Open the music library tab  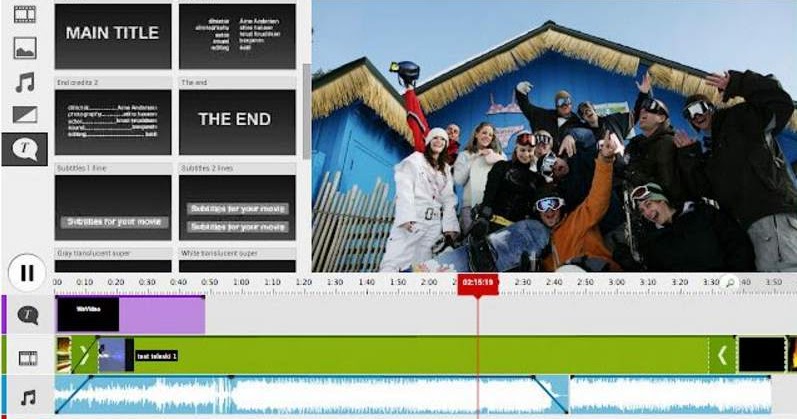(x=25, y=82)
